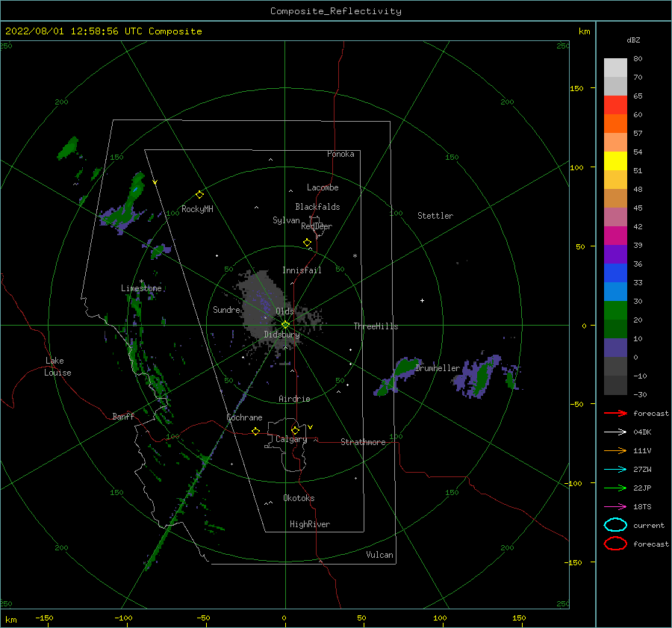The height and width of the screenshot is (628, 672).
Task: Select the HighRiver label
Action: tap(310, 524)
